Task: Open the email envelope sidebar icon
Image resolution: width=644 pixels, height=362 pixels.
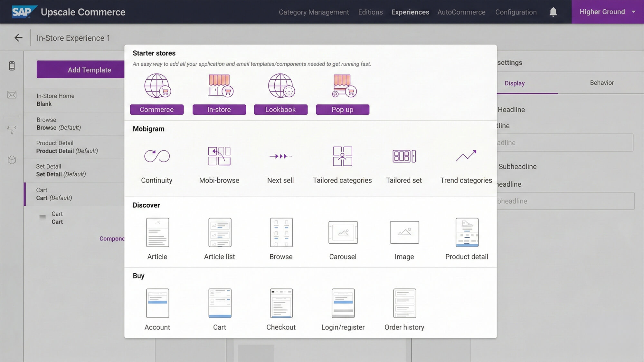Action: pos(12,95)
